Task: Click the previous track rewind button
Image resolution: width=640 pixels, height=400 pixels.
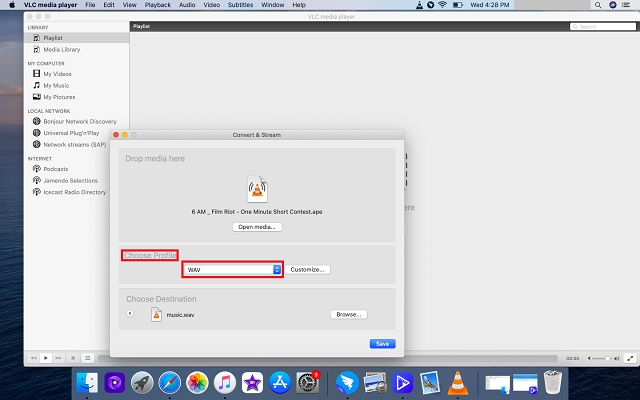Action: [33, 358]
